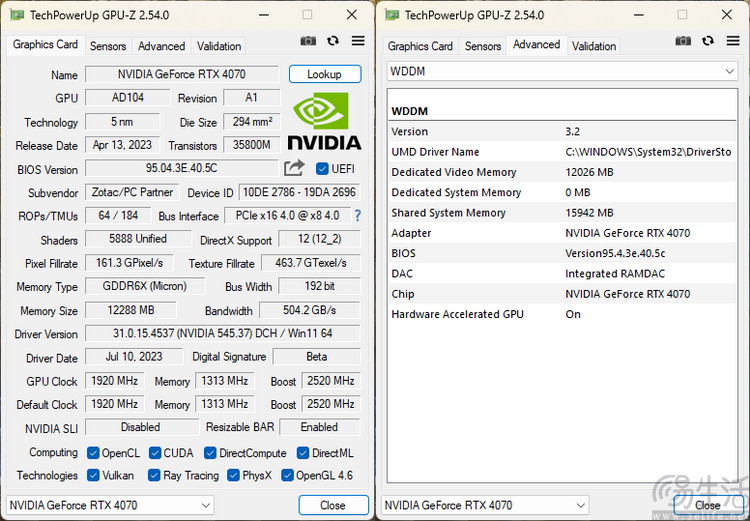Viewport: 750px width, 521px height.
Task: Switch to Advanced tab in left window
Action: tap(162, 46)
